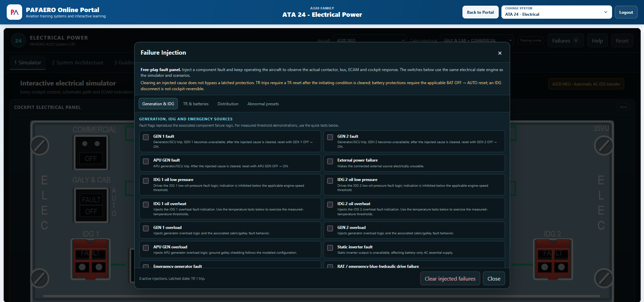This screenshot has width=644, height=302.
Task: Click Clear injected failures button
Action: [450, 279]
